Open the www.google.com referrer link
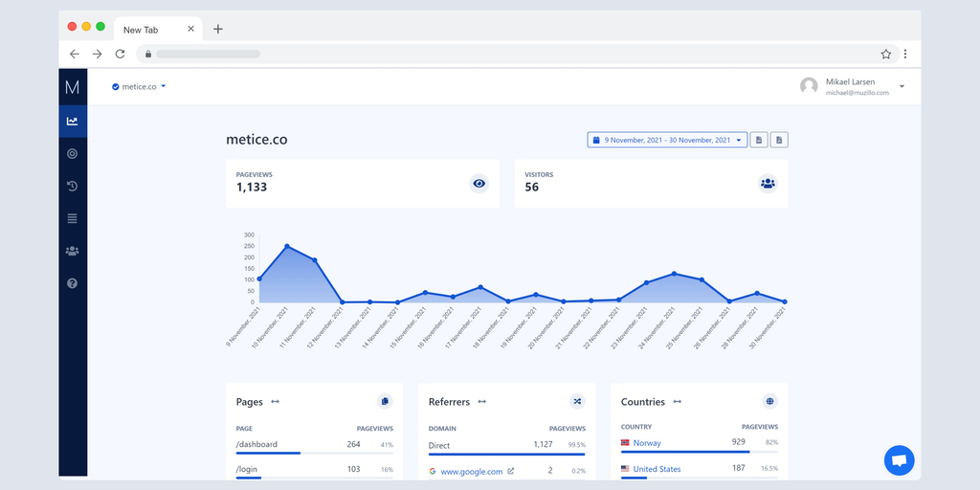Image resolution: width=980 pixels, height=490 pixels. click(x=471, y=472)
